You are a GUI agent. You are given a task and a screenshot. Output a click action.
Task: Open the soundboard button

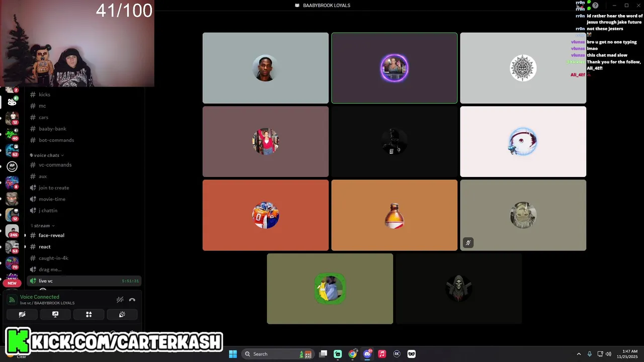[x=122, y=314]
